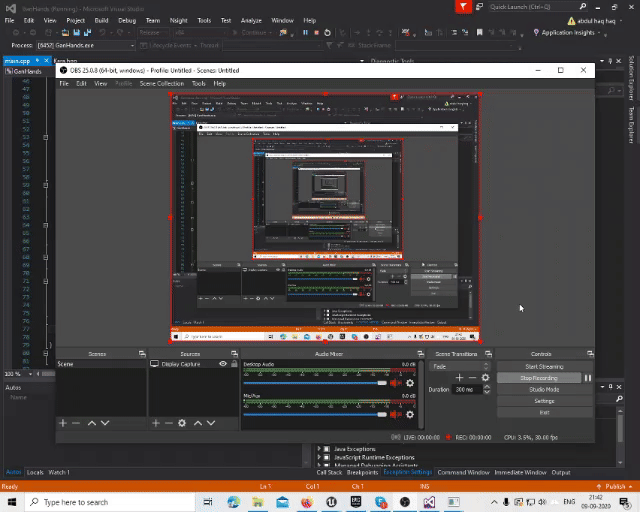Screen dimensions: 640x512
Task: Mute the Desktop Audio speaker icon
Action: [396, 383]
